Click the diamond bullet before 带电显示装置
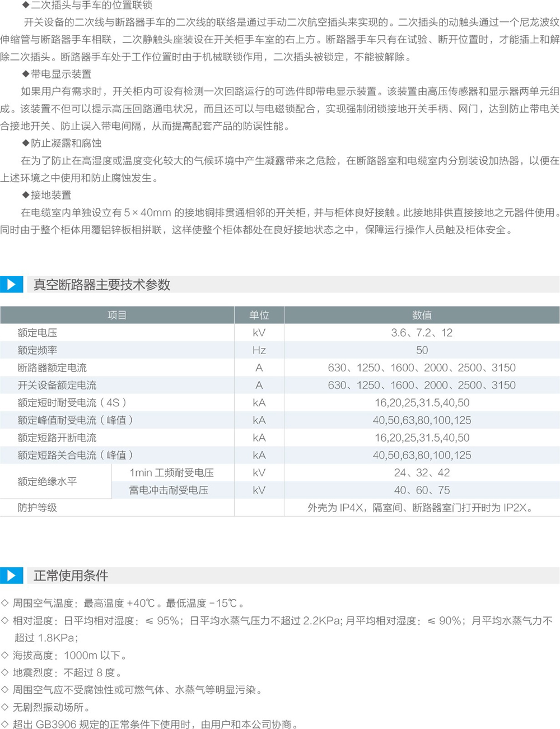560x729 pixels. pos(25,75)
